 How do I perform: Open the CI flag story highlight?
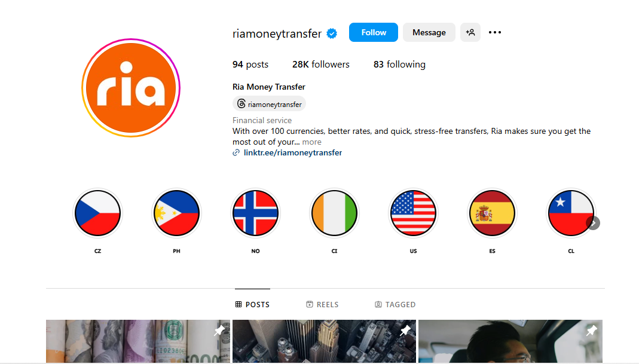335,213
